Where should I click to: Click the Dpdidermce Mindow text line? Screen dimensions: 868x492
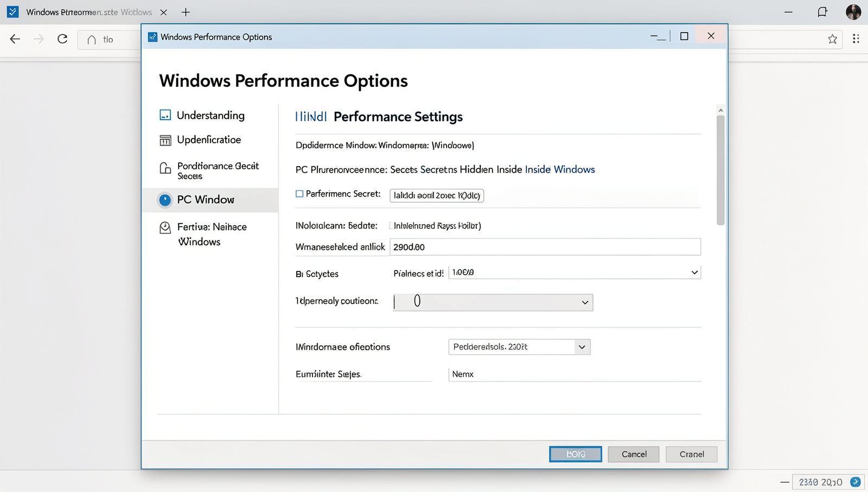point(385,146)
